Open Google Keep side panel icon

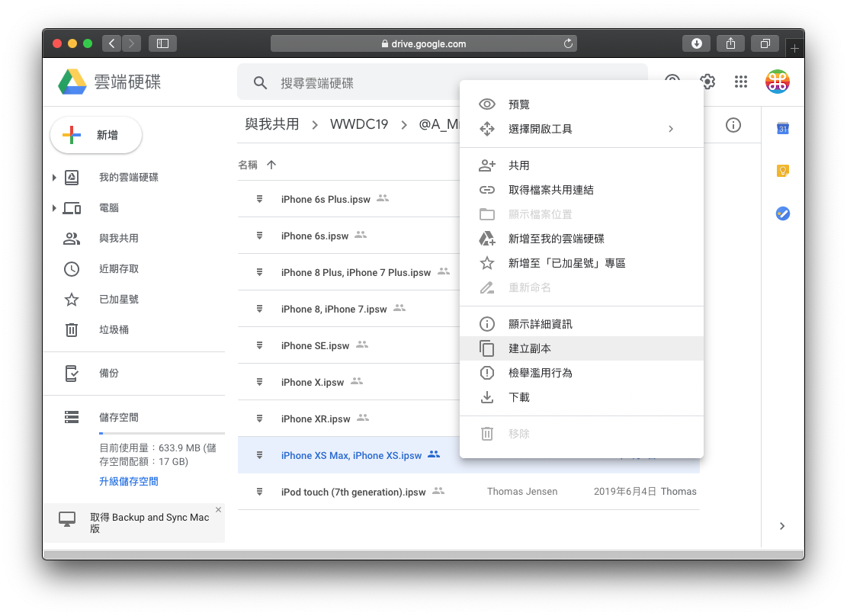783,171
